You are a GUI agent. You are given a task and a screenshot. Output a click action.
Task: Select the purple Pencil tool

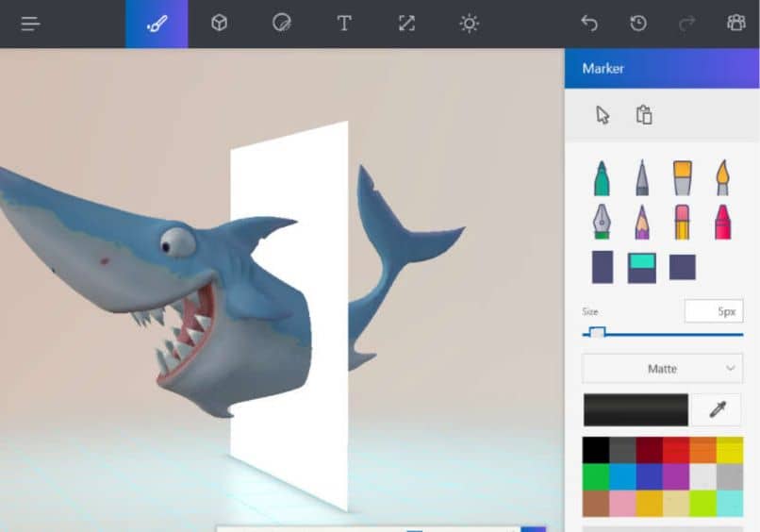pos(642,222)
